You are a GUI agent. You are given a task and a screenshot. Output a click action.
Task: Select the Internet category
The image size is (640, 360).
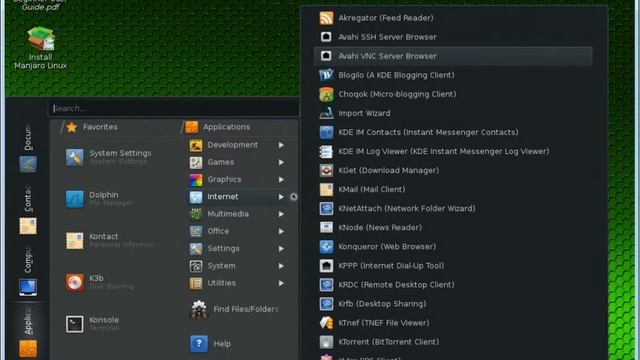237,197
